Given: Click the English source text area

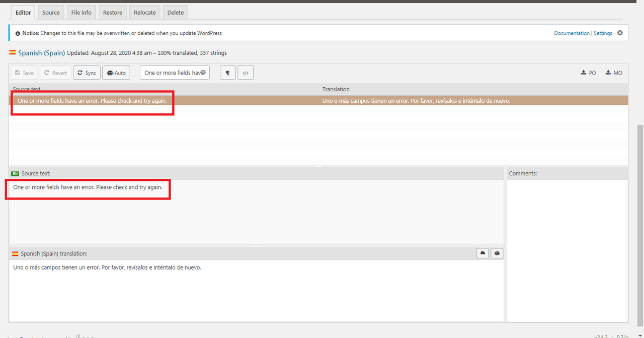Looking at the screenshot, I should coord(256,212).
